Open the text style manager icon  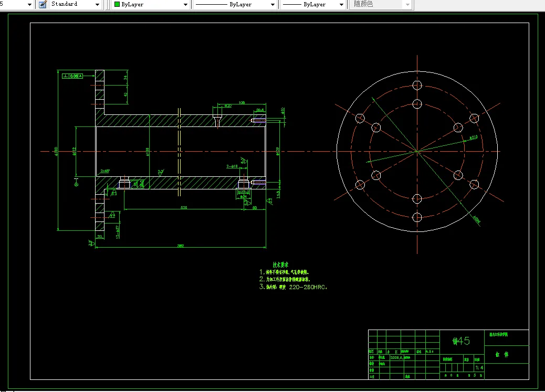[x=43, y=5]
